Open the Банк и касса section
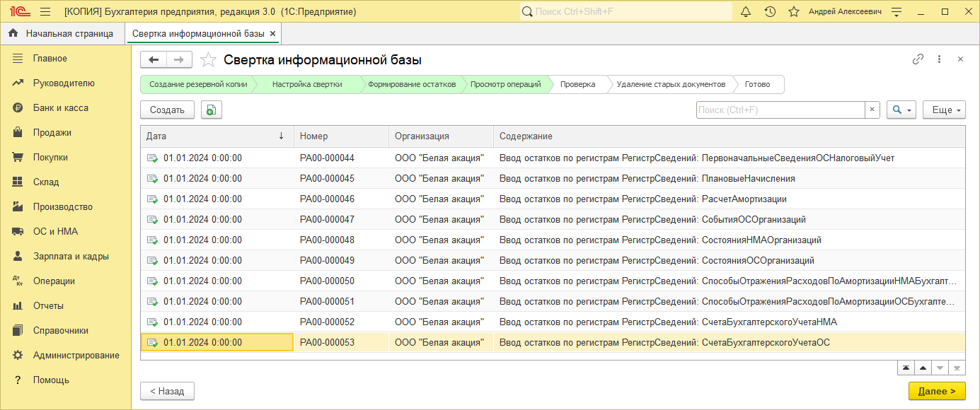Image resolution: width=980 pixels, height=410 pixels. coord(61,107)
